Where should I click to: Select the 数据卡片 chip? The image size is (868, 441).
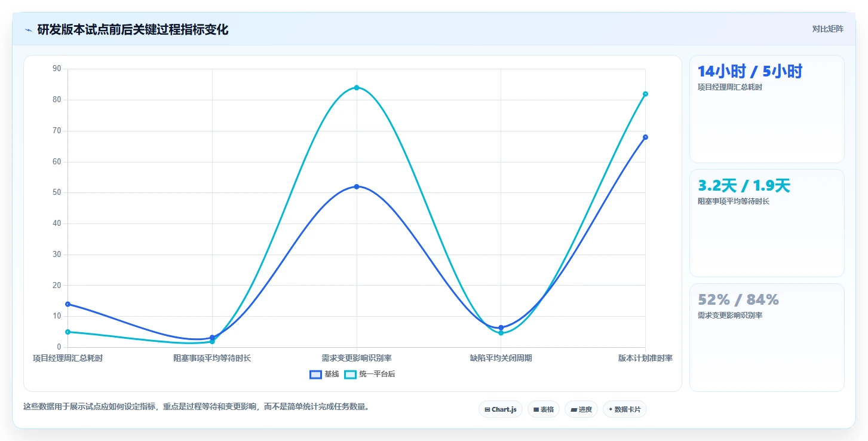[x=624, y=409]
